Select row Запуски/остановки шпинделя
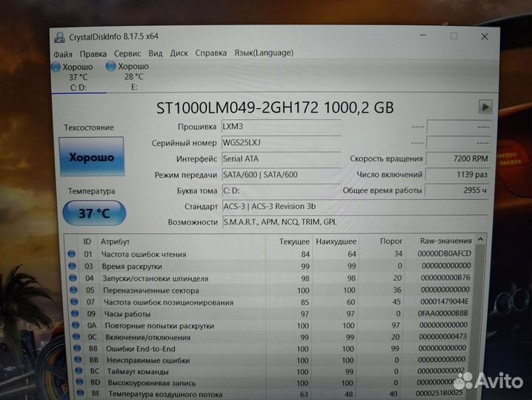The width and height of the screenshot is (532, 400). pos(270,279)
